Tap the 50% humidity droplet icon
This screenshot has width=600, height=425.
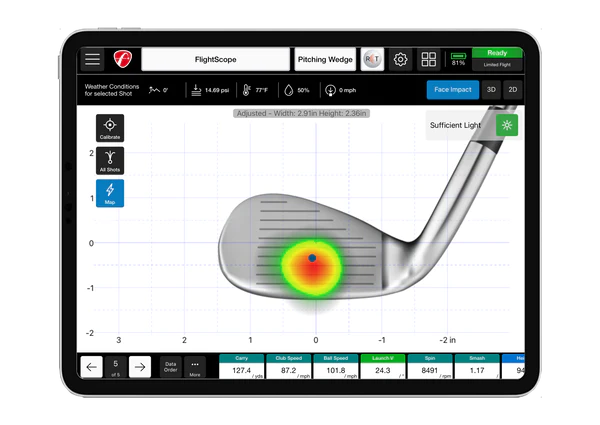point(289,90)
